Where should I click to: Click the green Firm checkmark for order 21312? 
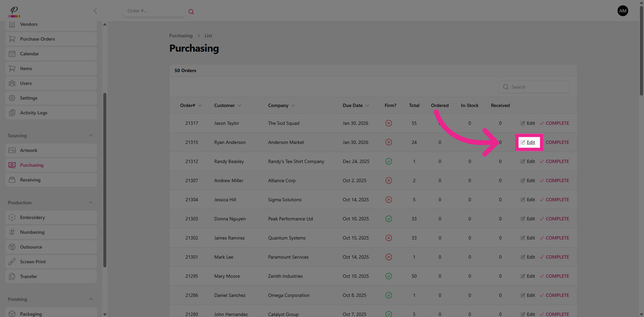coord(388,161)
